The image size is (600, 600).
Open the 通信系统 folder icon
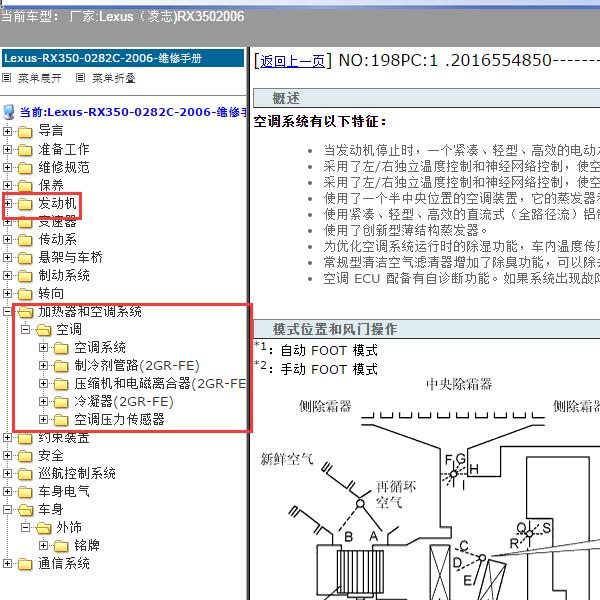point(25,564)
